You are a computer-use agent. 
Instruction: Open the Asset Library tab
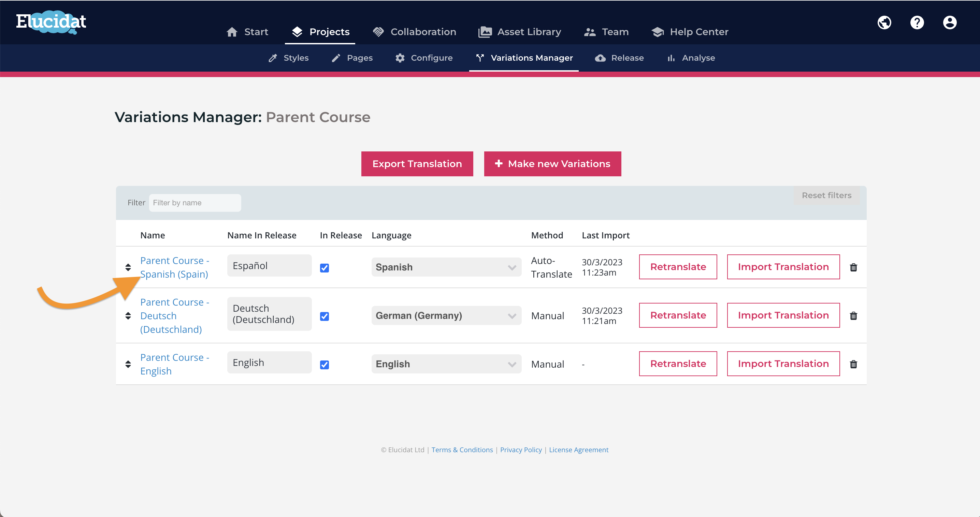tap(520, 32)
